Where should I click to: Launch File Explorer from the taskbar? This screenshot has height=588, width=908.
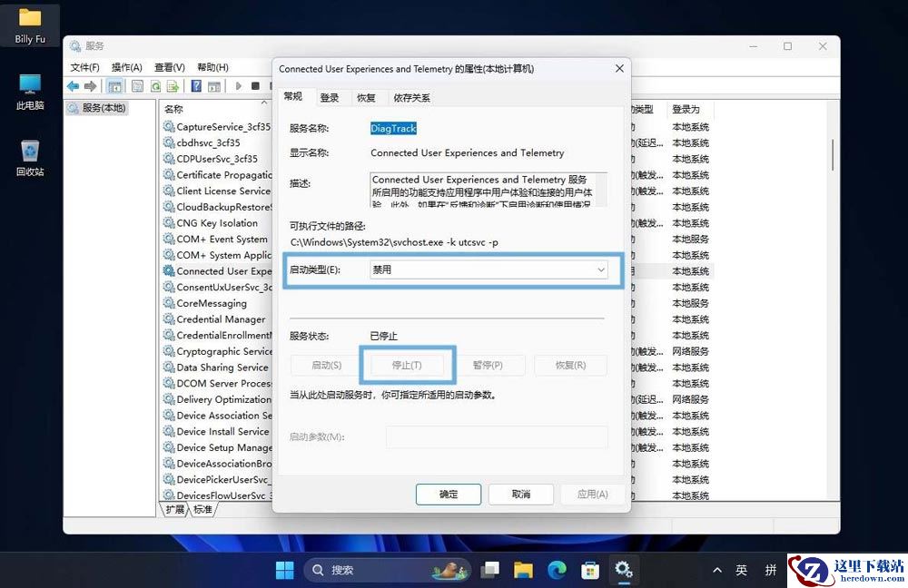(x=524, y=570)
